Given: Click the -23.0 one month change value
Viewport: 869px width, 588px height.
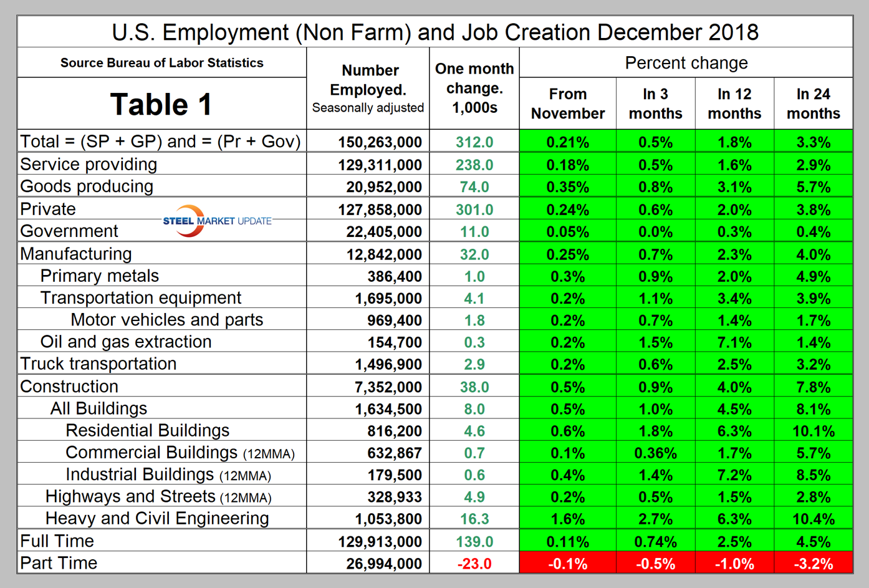Looking at the screenshot, I should coord(474,564).
